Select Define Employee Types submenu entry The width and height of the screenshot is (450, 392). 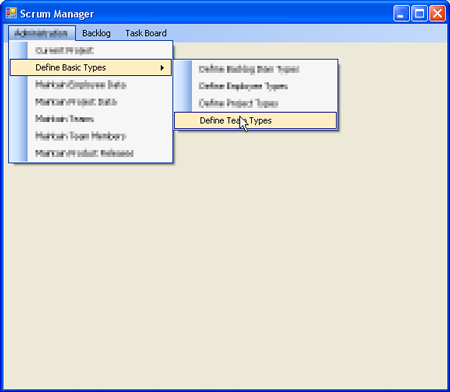256,86
